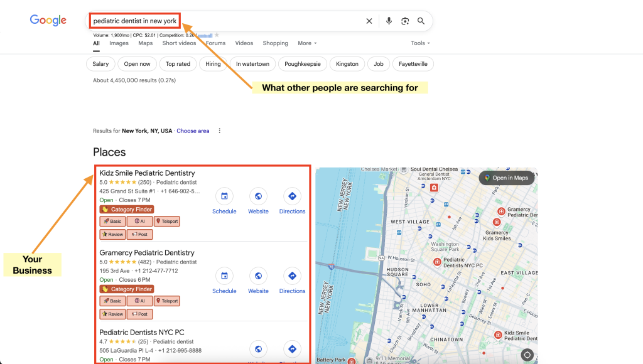Click Website icon for Kidz Smile

258,196
